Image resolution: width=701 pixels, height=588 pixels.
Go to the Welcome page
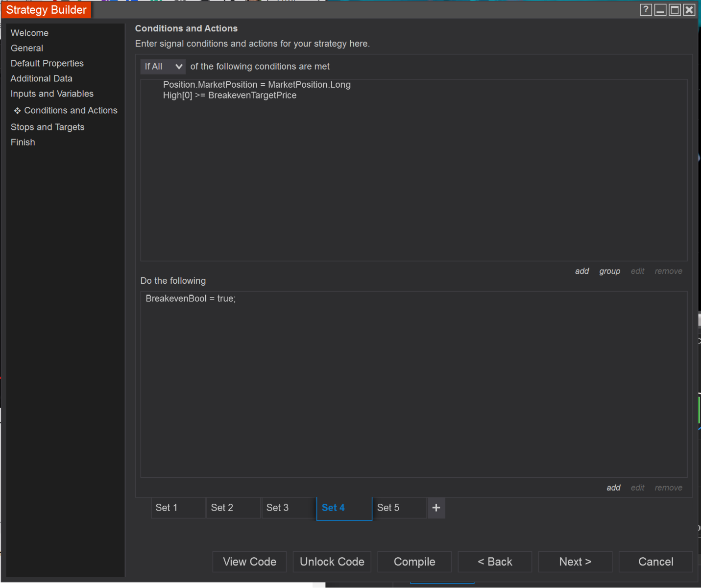click(29, 33)
